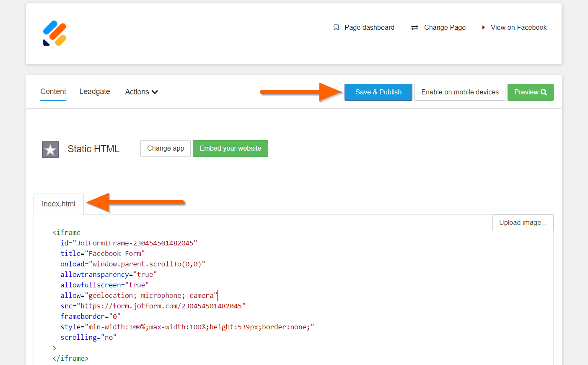Click the Static HTML star icon
This screenshot has width=588, height=365.
pos(50,149)
